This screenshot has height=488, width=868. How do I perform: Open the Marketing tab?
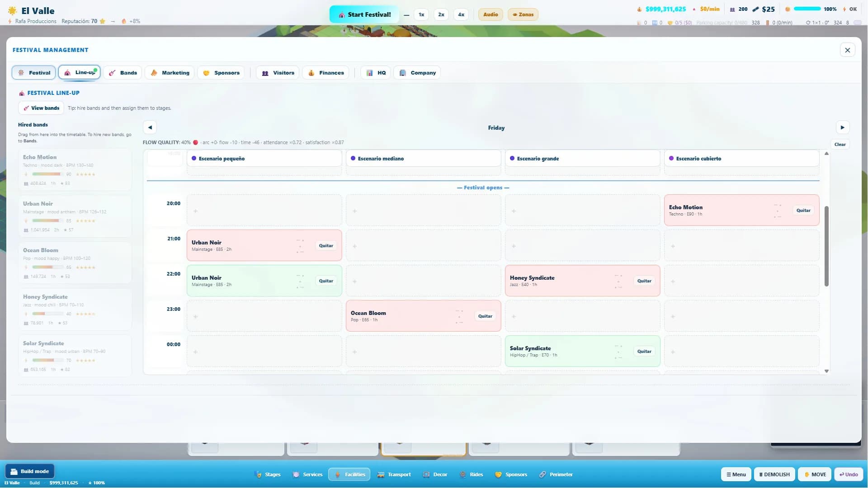click(170, 73)
